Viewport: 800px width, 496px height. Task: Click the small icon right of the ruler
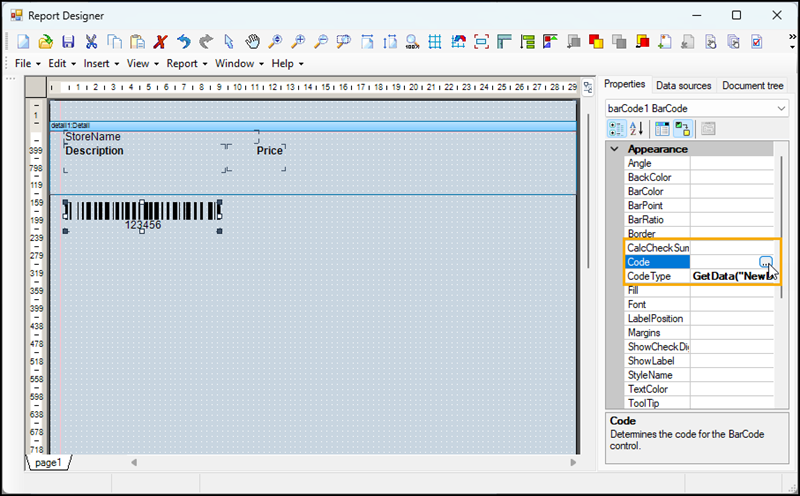click(588, 88)
